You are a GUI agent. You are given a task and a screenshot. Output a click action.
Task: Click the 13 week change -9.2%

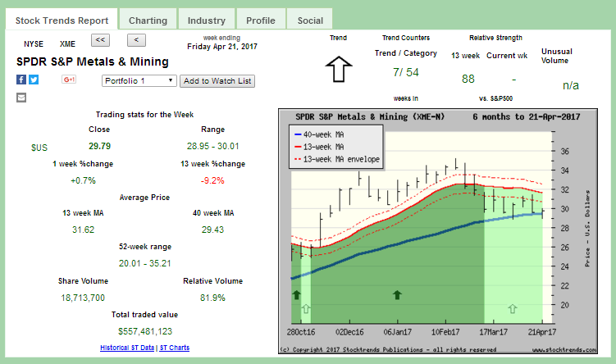tap(212, 180)
